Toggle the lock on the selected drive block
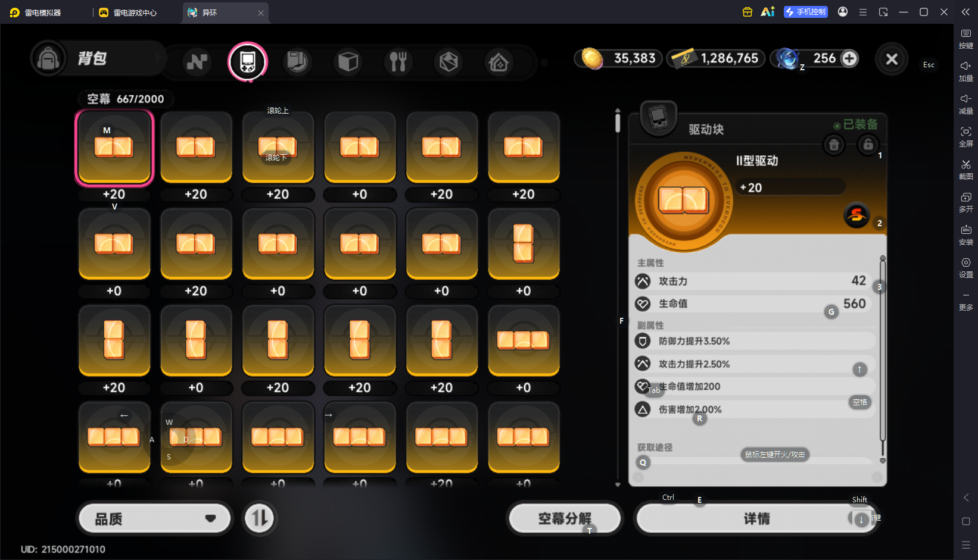 [x=868, y=145]
